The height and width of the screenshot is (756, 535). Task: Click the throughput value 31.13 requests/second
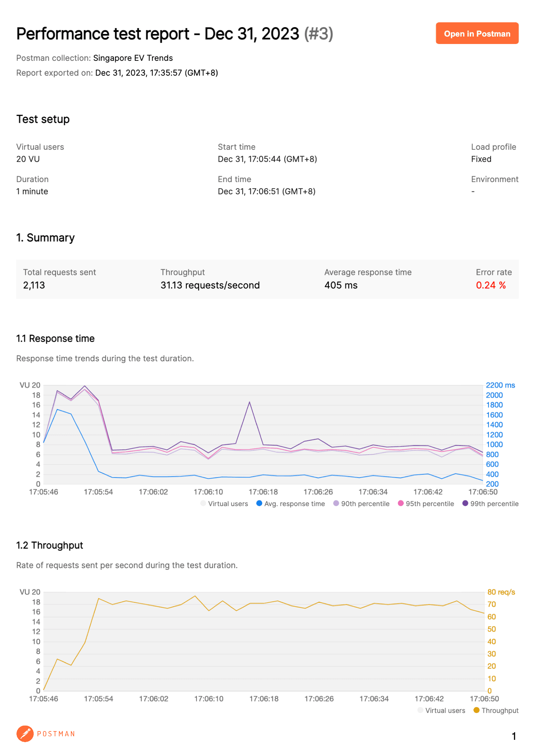click(210, 285)
